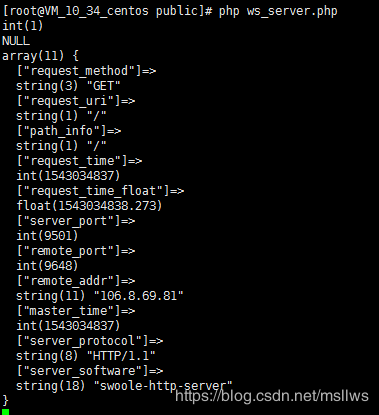Image resolution: width=379 pixels, height=415 pixels.
Task: Click the blog.csdn.net/msllws watermark link
Action: click(272, 396)
